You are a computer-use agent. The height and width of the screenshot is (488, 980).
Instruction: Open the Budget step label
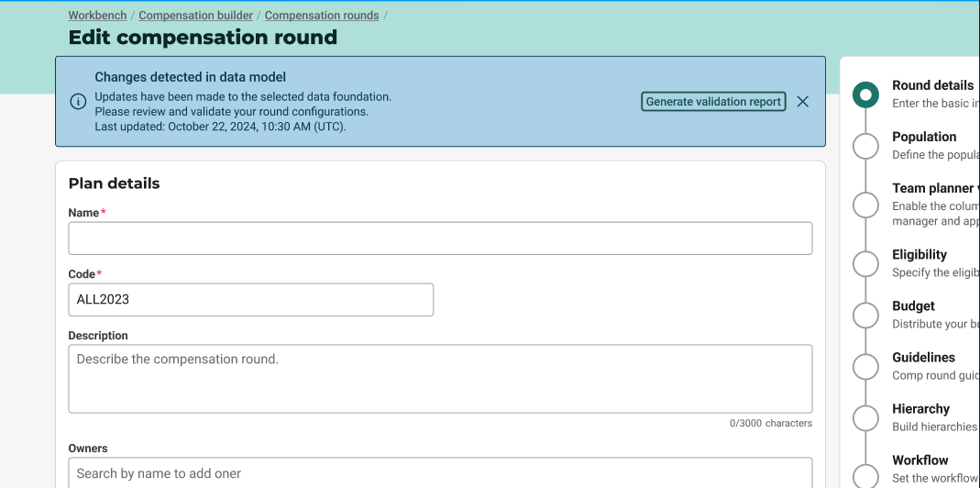pyautogui.click(x=913, y=306)
